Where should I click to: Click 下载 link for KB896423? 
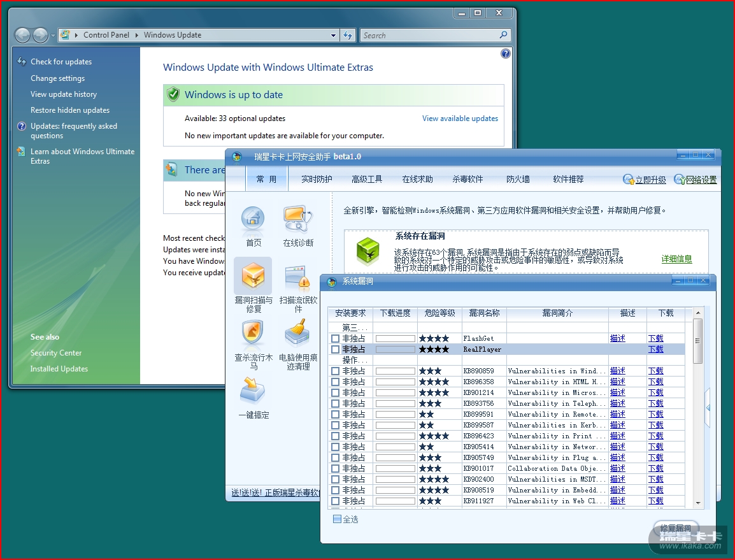click(x=656, y=436)
